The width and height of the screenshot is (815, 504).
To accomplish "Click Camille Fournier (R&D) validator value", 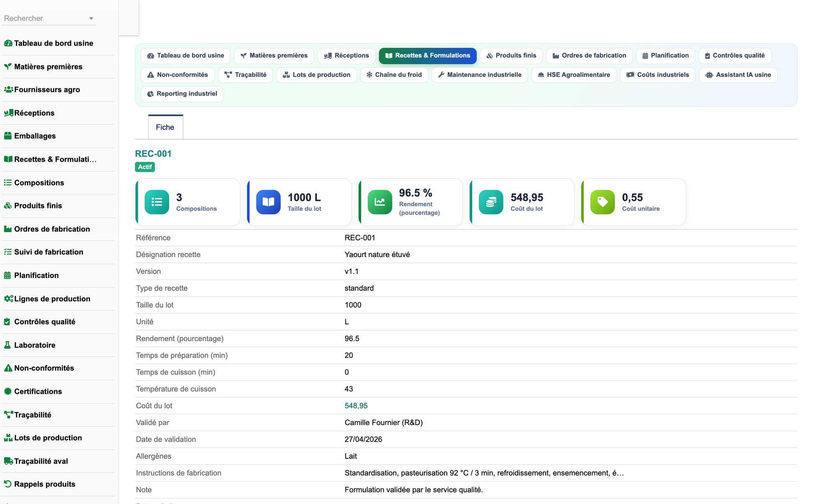I will click(384, 423).
